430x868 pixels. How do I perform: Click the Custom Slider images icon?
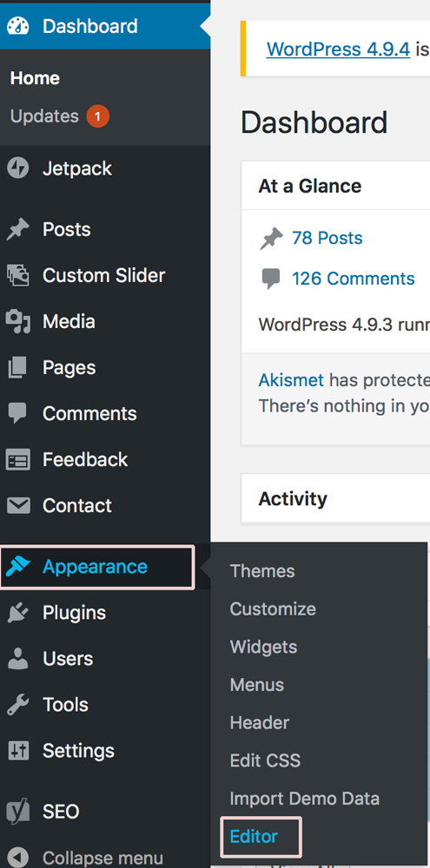coord(18,276)
